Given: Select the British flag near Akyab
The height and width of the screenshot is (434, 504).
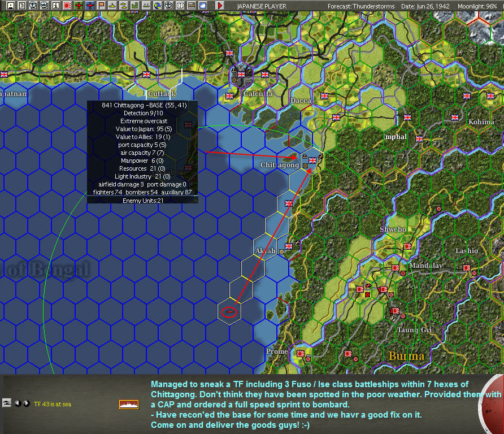Looking at the screenshot, I should pyautogui.click(x=289, y=246).
